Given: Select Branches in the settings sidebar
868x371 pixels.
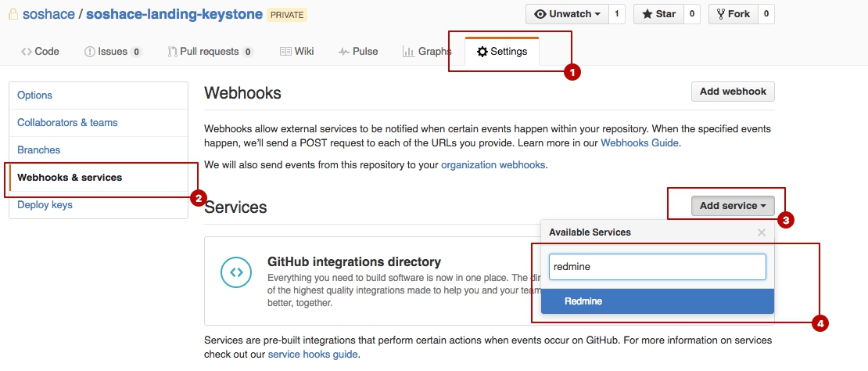Looking at the screenshot, I should tap(99, 150).
